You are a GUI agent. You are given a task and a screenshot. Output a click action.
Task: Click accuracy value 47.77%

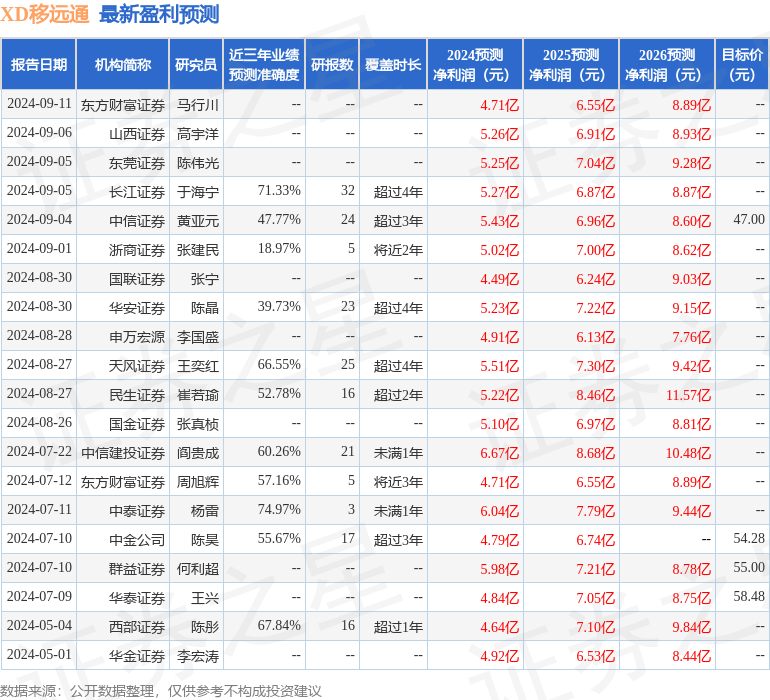click(x=279, y=220)
